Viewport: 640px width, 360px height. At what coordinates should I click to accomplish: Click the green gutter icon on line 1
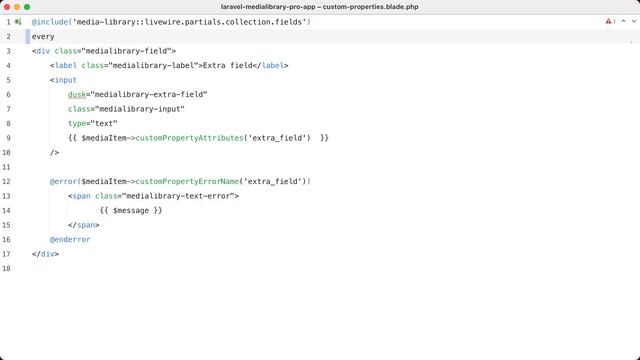(x=18, y=22)
